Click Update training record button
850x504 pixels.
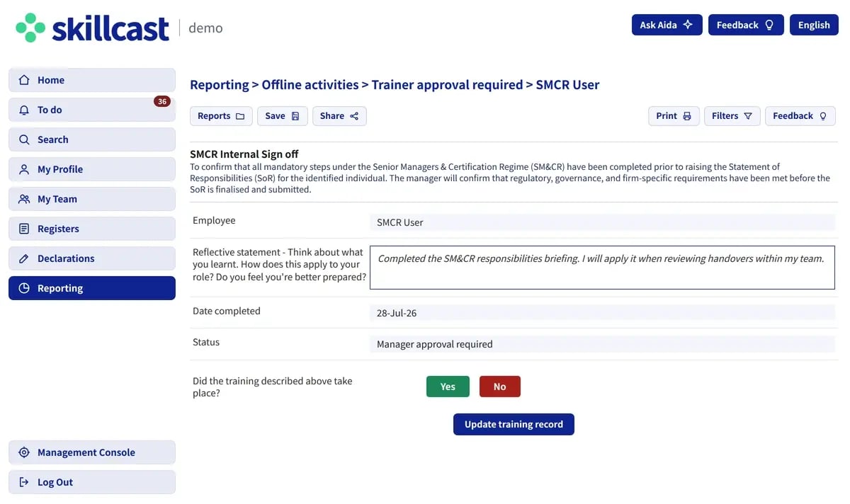pyautogui.click(x=514, y=424)
